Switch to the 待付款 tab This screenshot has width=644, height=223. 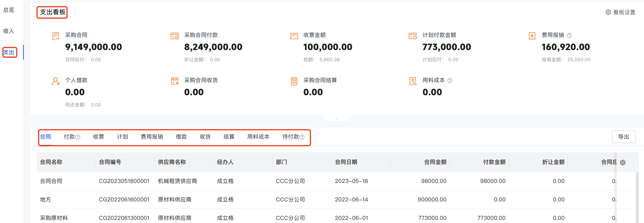coord(291,137)
